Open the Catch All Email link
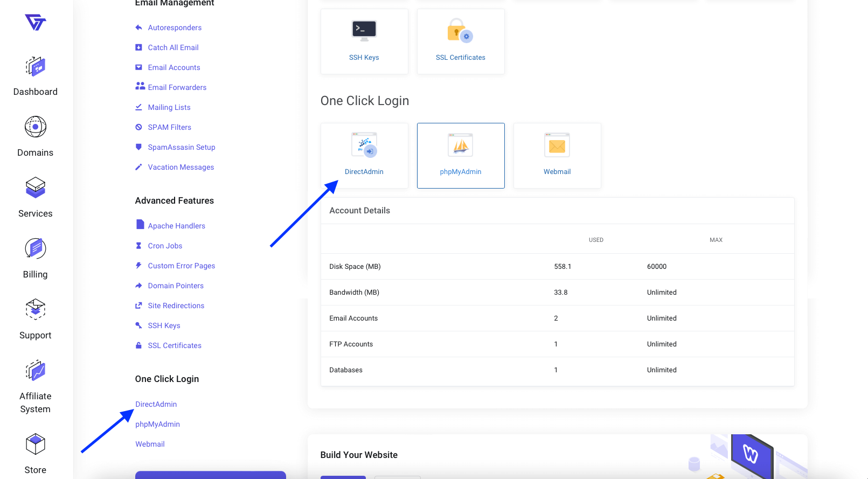This screenshot has width=868, height=479. [173, 47]
